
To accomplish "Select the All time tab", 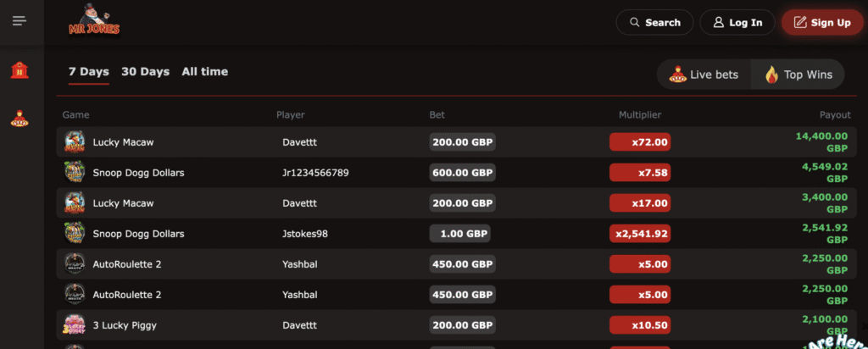I will pos(205,72).
